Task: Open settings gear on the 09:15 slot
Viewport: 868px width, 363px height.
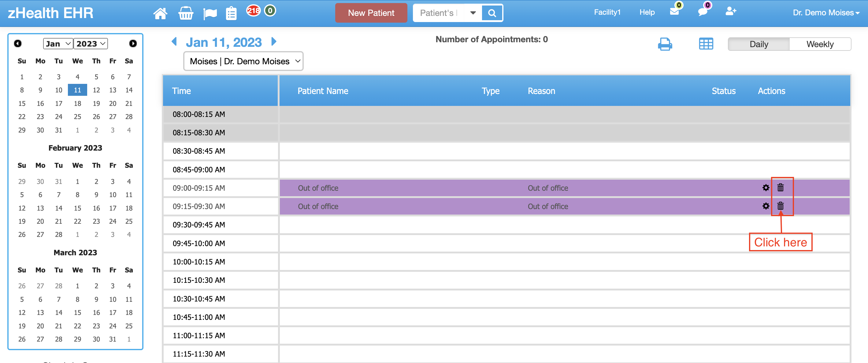Action: pos(765,206)
